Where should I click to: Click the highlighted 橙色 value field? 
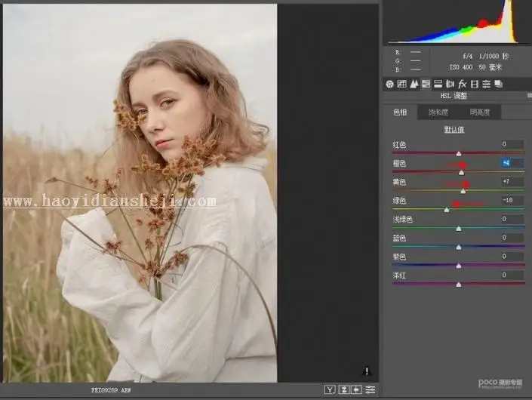(x=512, y=163)
